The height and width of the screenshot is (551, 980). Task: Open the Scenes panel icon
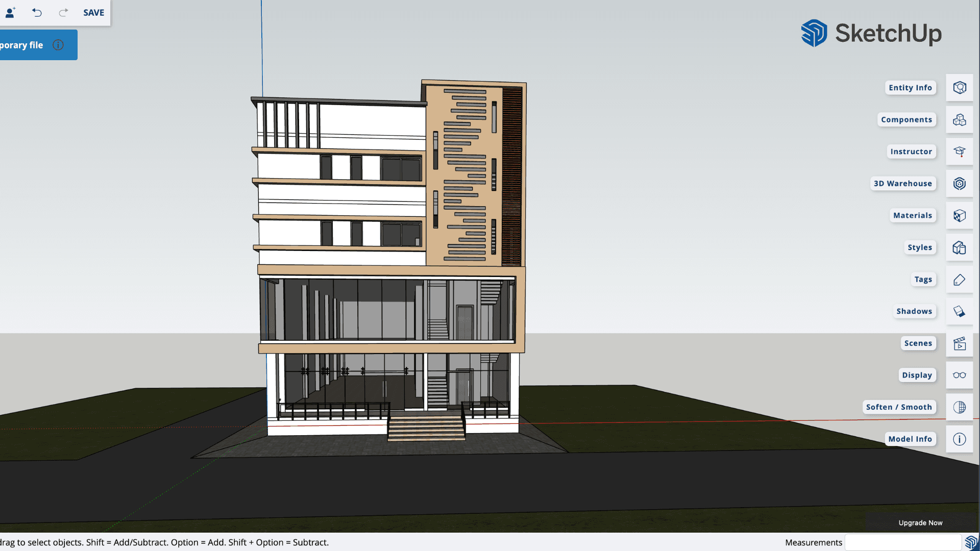tap(960, 343)
